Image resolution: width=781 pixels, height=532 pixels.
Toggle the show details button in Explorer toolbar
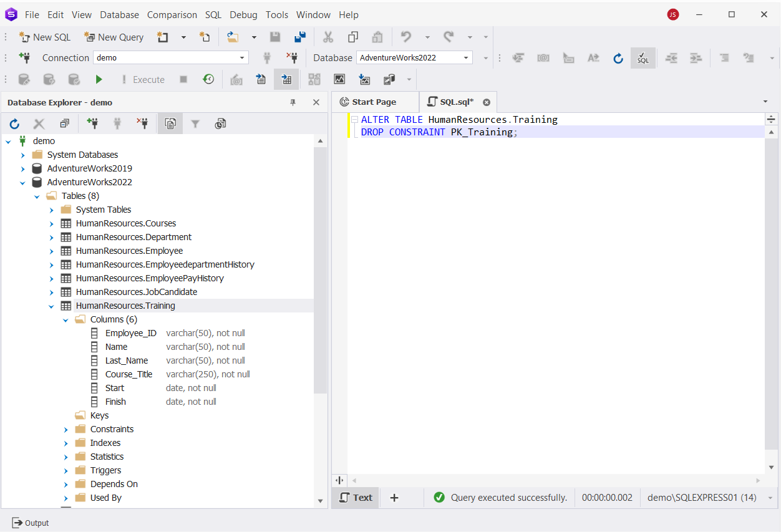(x=170, y=124)
